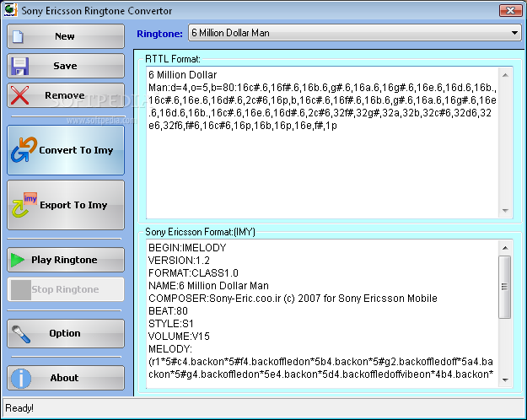
Task: Click the Option button label
Action: click(x=65, y=333)
